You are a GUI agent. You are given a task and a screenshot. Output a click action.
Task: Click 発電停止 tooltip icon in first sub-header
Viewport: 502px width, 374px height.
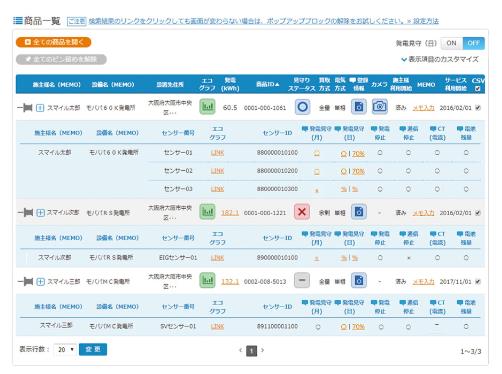tap(374, 129)
